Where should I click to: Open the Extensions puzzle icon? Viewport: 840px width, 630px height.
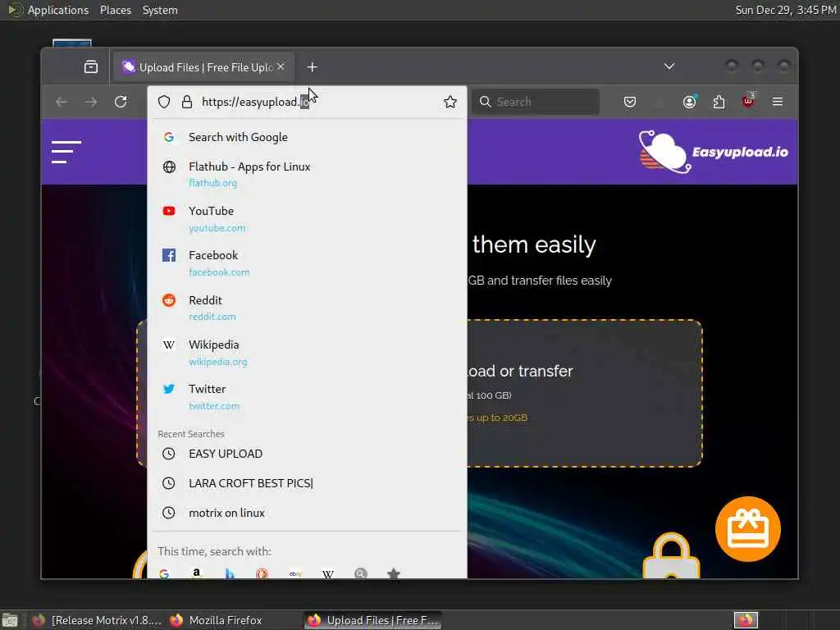click(719, 102)
